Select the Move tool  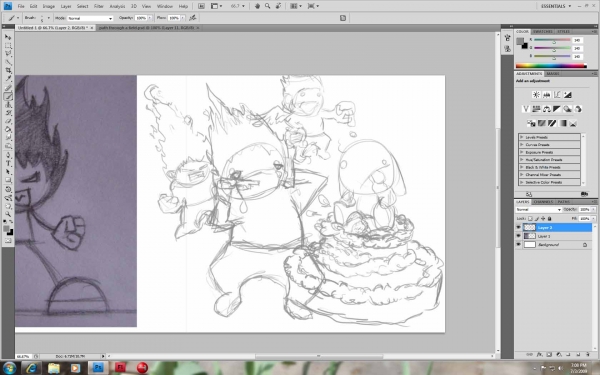pyautogui.click(x=8, y=38)
